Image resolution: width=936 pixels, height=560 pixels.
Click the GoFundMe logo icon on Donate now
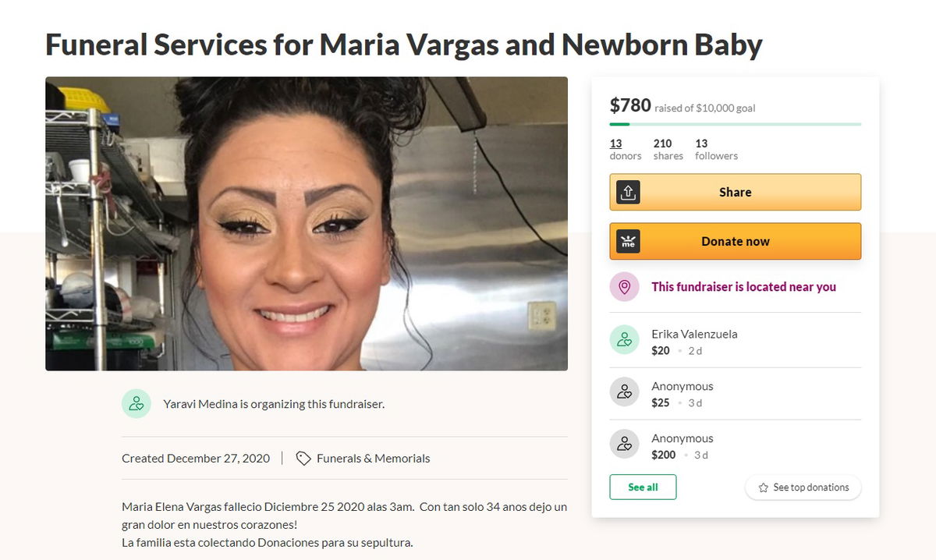628,242
